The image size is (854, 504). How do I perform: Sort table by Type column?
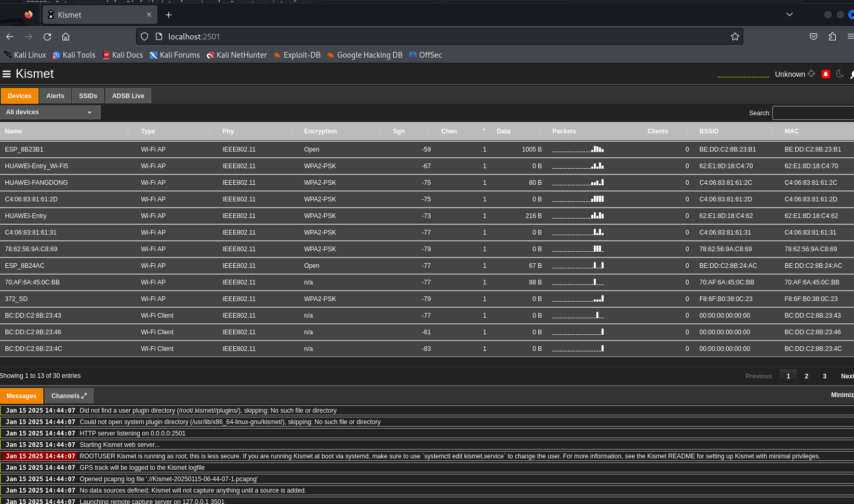[177, 131]
